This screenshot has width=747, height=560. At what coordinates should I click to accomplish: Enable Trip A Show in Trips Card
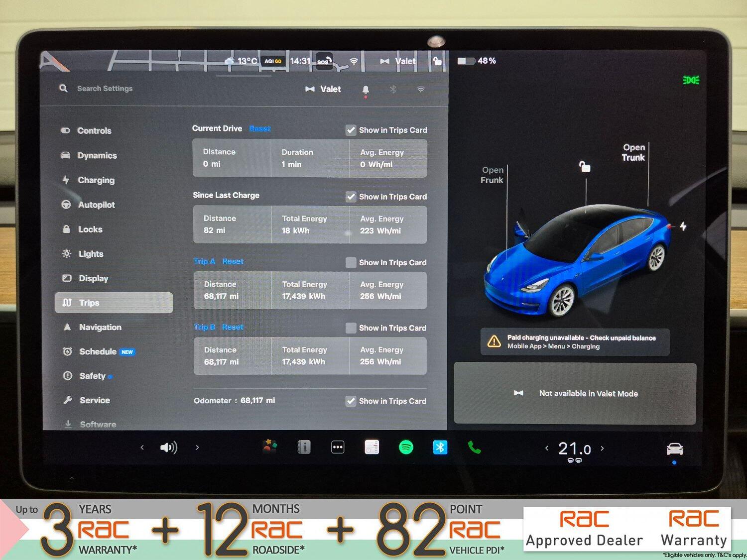351,262
